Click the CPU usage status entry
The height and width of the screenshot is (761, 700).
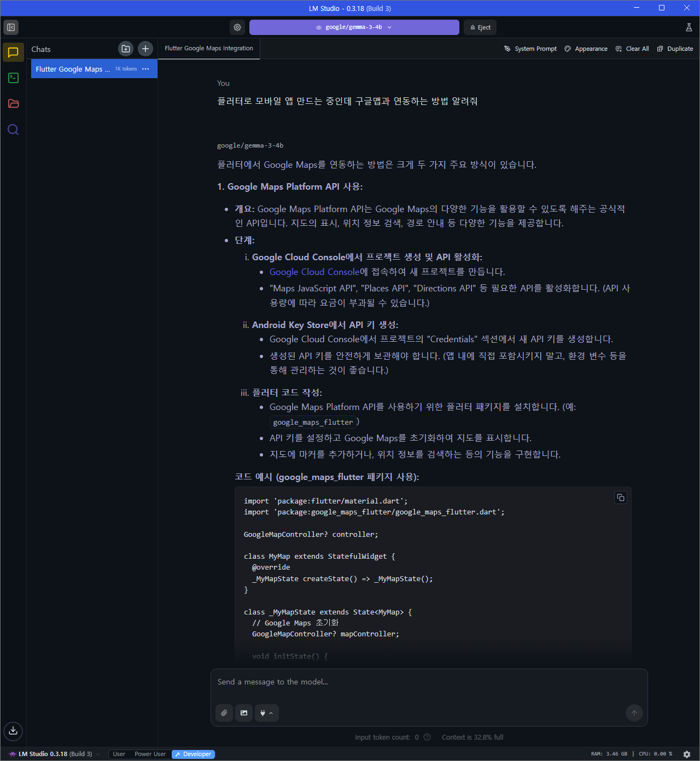pos(656,754)
